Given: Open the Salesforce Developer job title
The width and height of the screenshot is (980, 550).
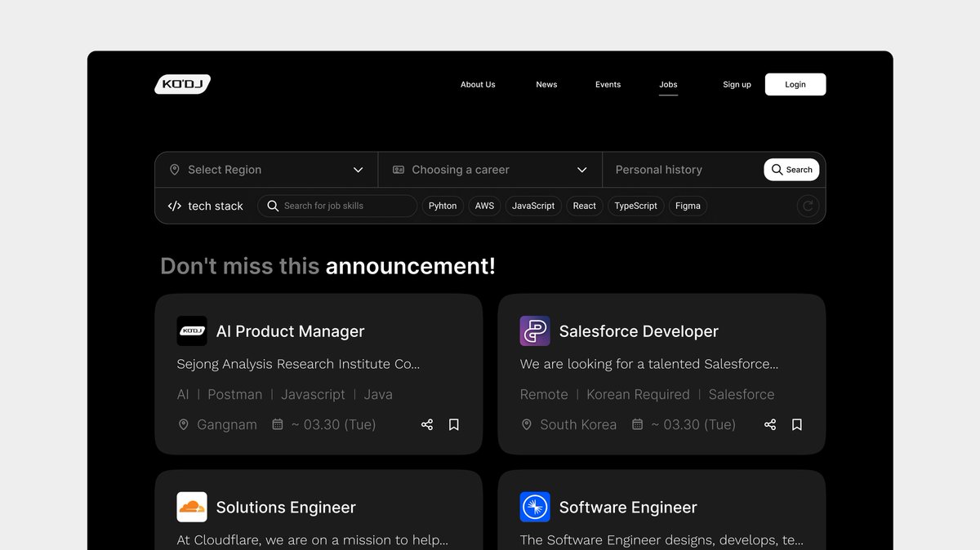Looking at the screenshot, I should (639, 331).
